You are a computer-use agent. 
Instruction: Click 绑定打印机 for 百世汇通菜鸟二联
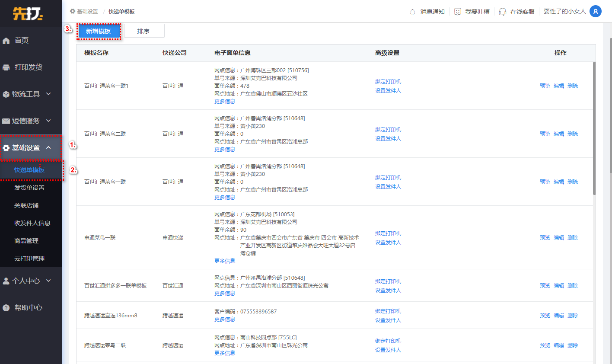click(388, 129)
